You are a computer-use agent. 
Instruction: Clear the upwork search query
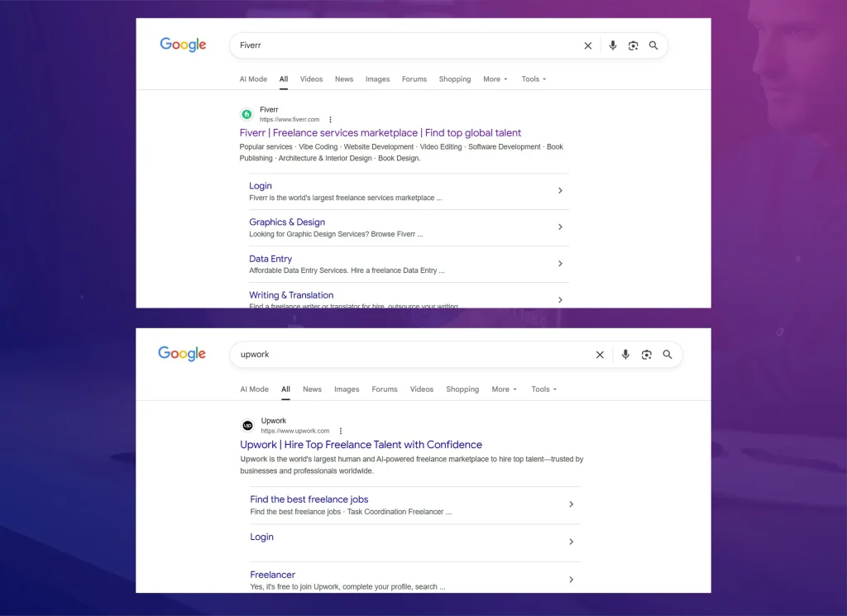pyautogui.click(x=600, y=355)
